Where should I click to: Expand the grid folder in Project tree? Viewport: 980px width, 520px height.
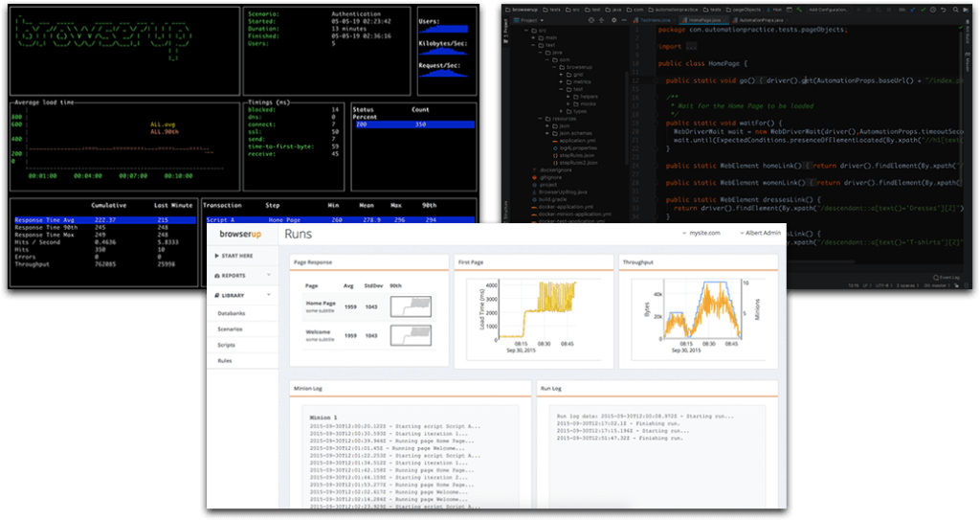click(561, 75)
